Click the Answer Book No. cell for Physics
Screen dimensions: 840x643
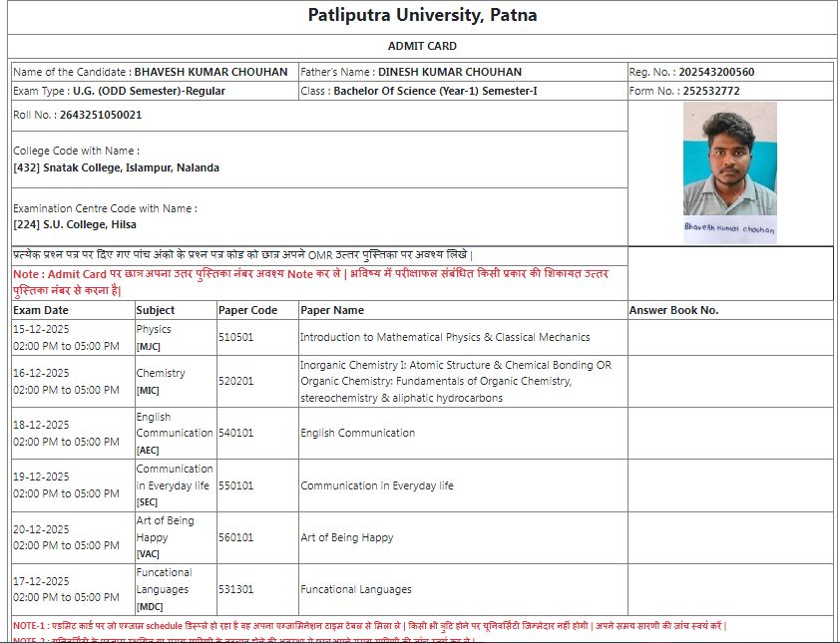click(x=729, y=337)
